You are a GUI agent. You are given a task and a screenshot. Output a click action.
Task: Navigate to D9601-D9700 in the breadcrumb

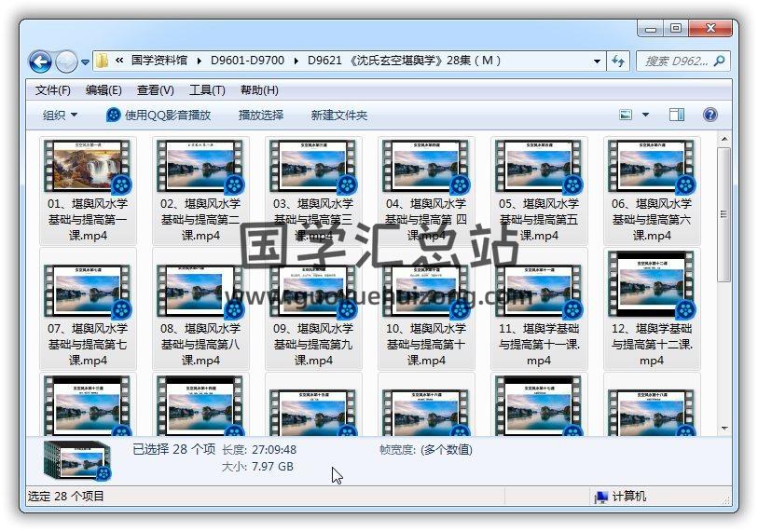(x=247, y=61)
